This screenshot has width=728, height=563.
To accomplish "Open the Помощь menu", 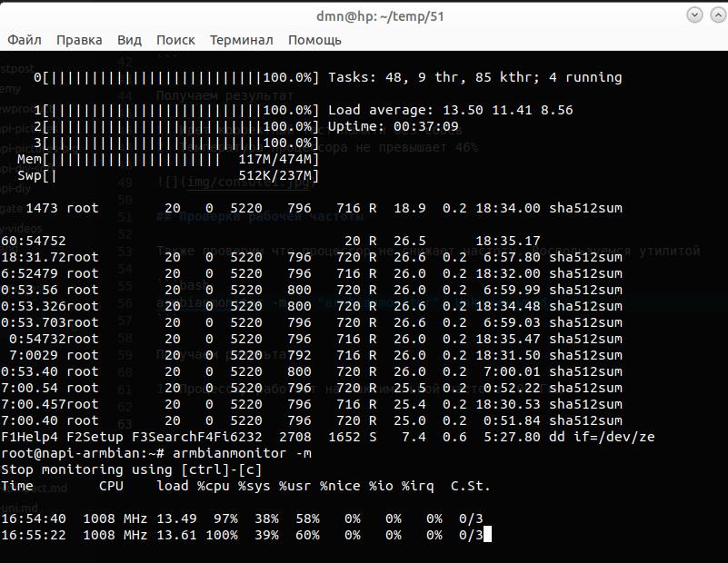I will click(314, 40).
